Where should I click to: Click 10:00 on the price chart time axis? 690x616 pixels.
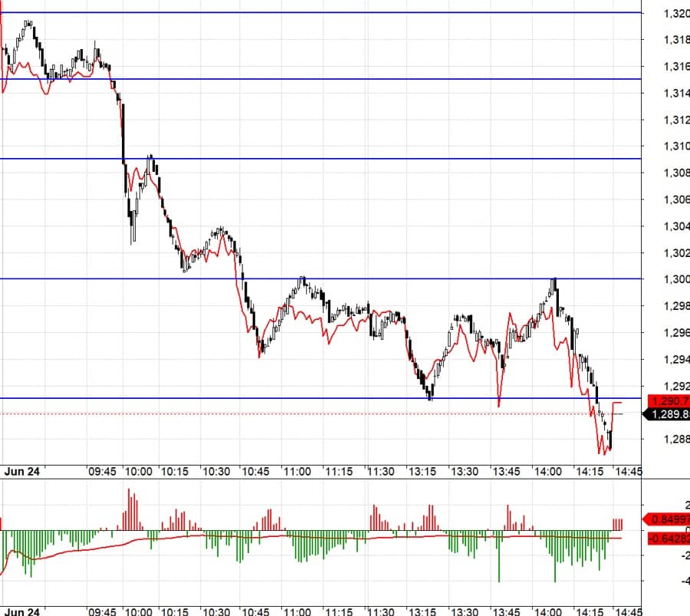pos(139,472)
